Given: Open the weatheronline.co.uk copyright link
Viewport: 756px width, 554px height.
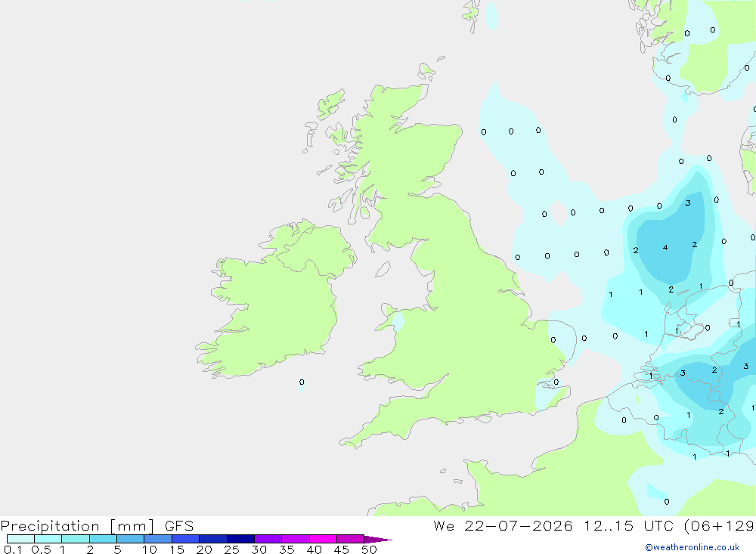Looking at the screenshot, I should (x=692, y=547).
